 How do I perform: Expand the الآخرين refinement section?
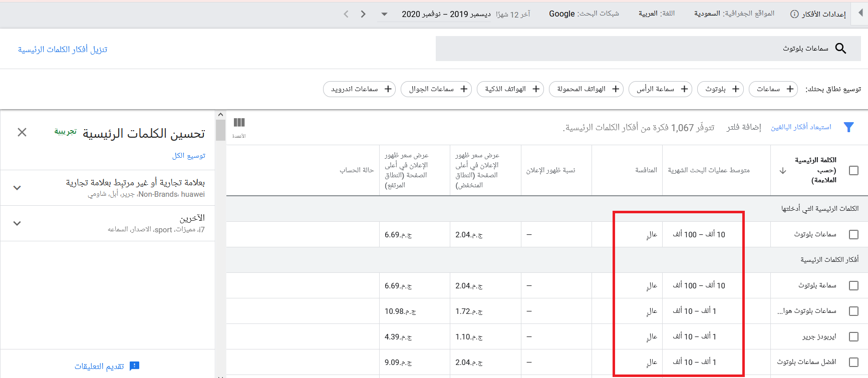17,223
